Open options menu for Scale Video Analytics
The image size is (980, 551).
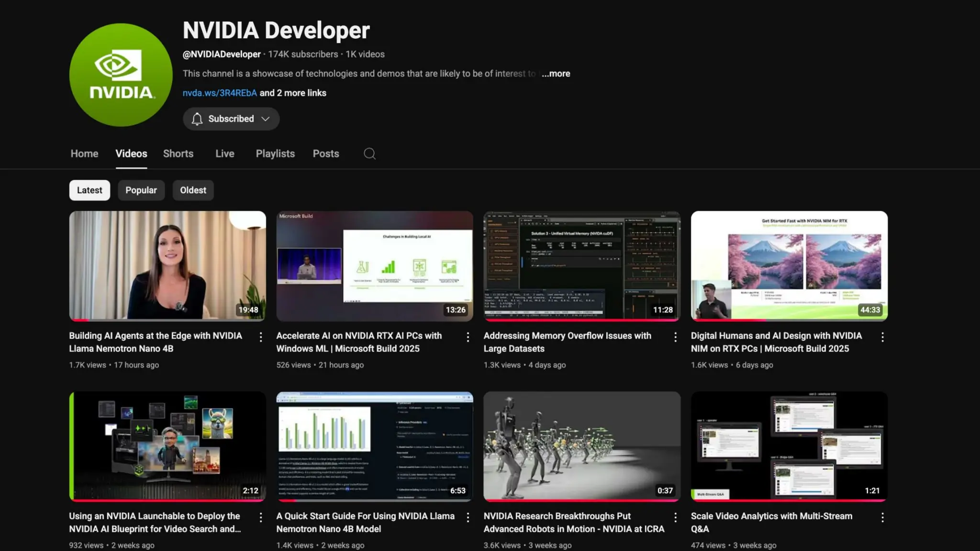tap(882, 518)
